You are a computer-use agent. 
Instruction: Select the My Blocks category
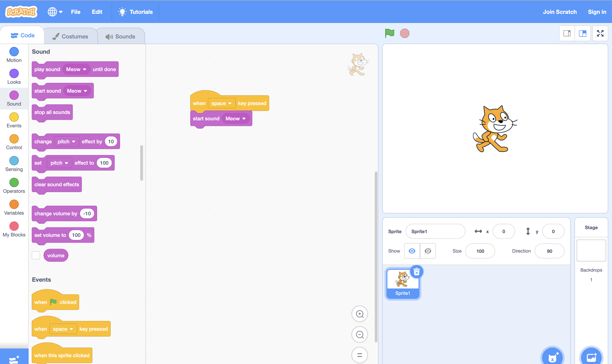[x=14, y=230]
